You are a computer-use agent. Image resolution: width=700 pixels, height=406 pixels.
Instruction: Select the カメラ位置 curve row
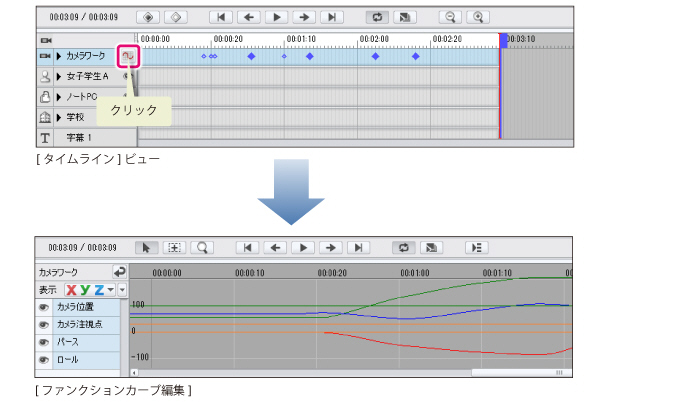click(86, 307)
